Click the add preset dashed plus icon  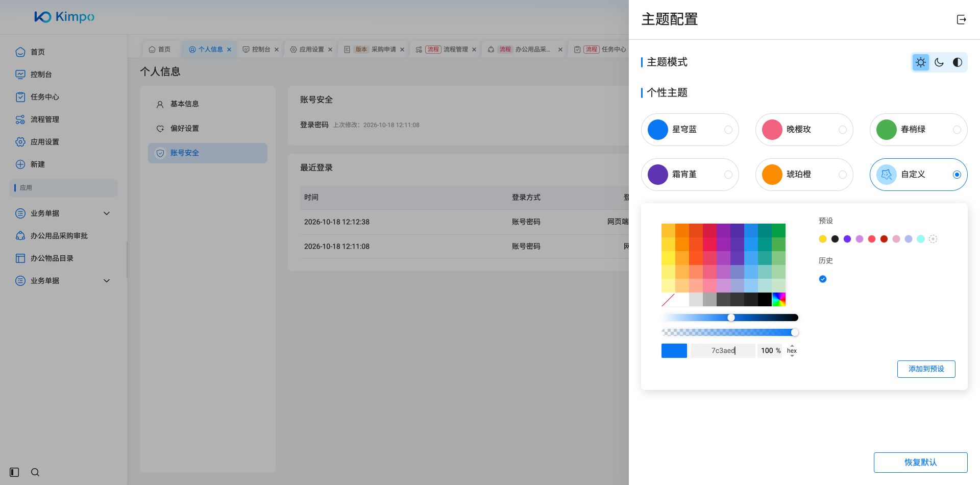pyautogui.click(x=933, y=239)
